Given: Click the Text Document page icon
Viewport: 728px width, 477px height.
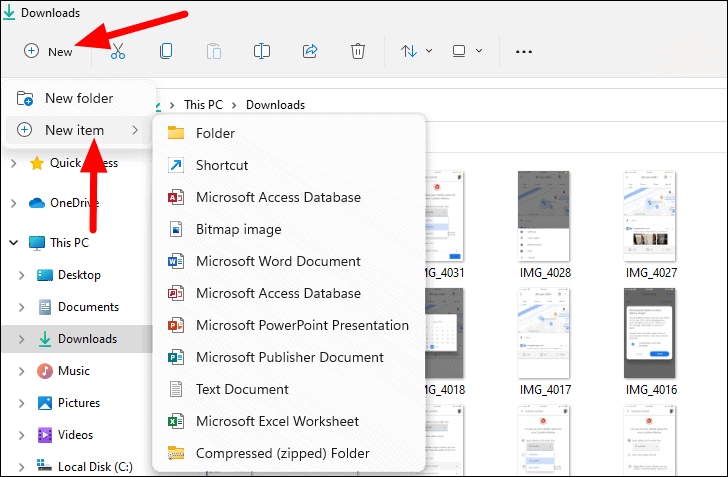Looking at the screenshot, I should click(x=176, y=389).
